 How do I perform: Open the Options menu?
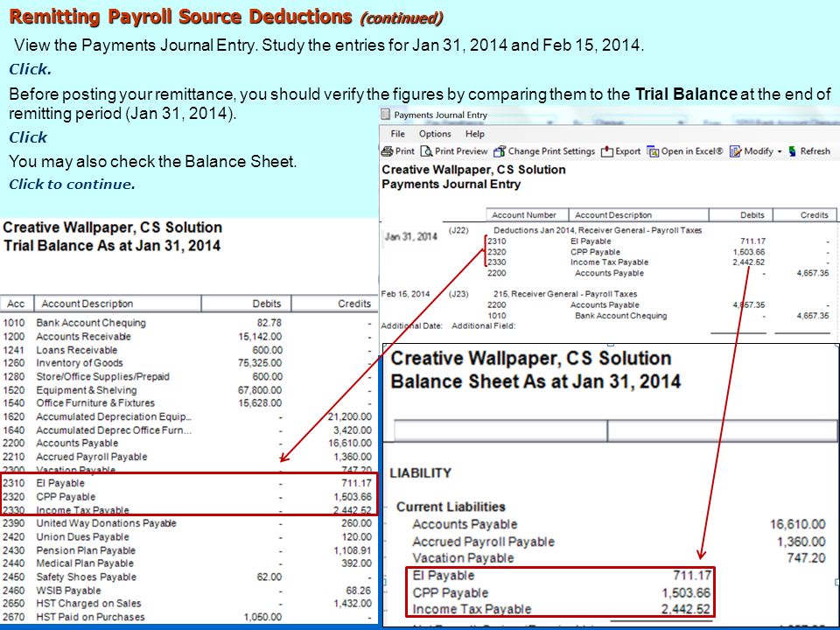coord(435,134)
